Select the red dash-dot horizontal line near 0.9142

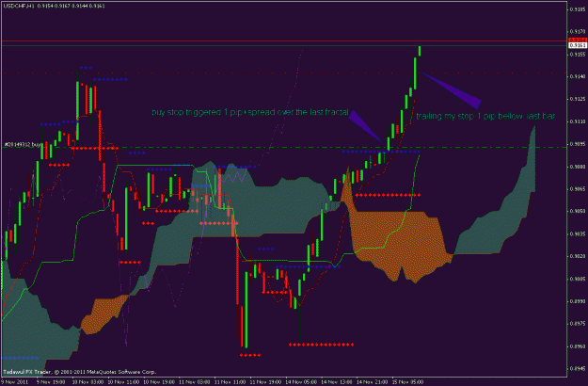(285, 72)
